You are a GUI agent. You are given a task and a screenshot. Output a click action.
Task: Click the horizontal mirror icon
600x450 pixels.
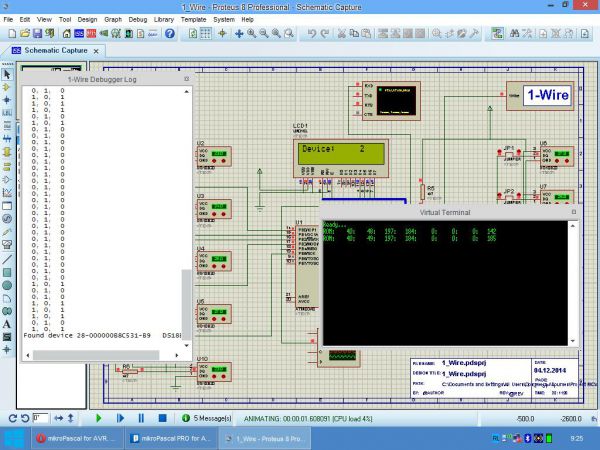point(59,418)
